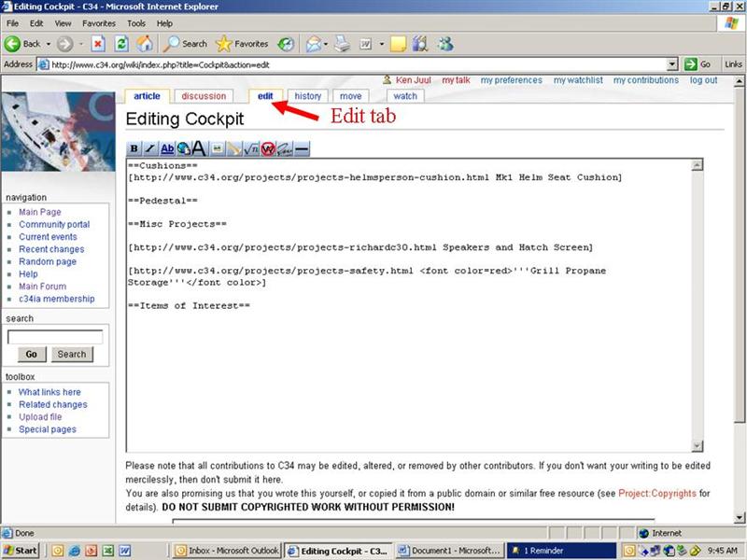Open the Favorites menu in the menu bar

[x=99, y=22]
